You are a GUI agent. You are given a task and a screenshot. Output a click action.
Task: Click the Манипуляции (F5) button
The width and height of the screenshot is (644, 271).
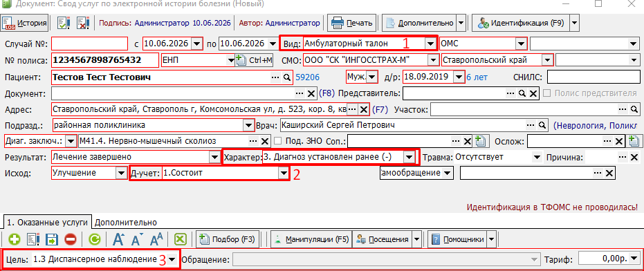tap(311, 240)
